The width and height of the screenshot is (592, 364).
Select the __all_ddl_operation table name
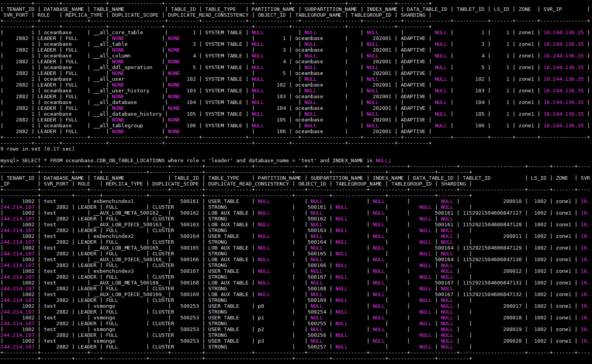pos(123,68)
